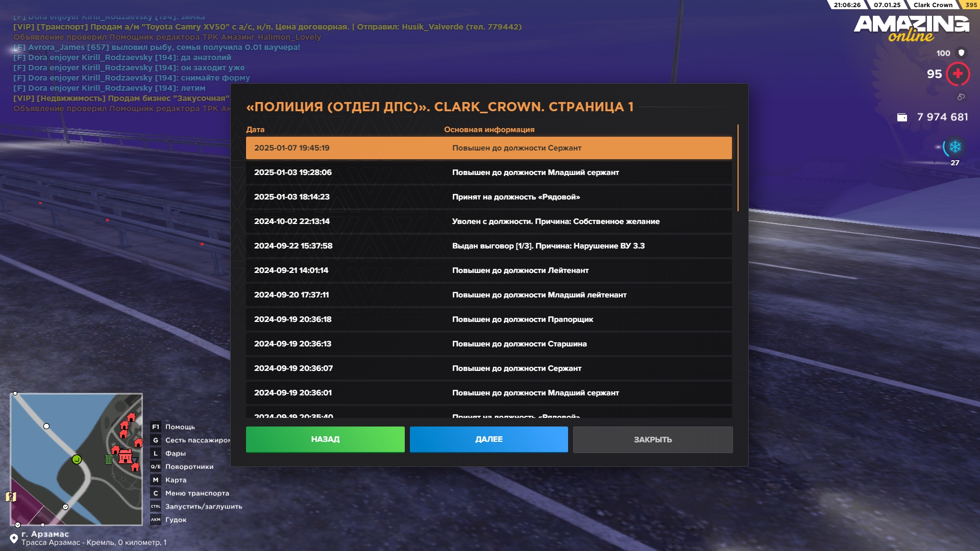
Task: Click the armor shield icon
Action: 962,53
